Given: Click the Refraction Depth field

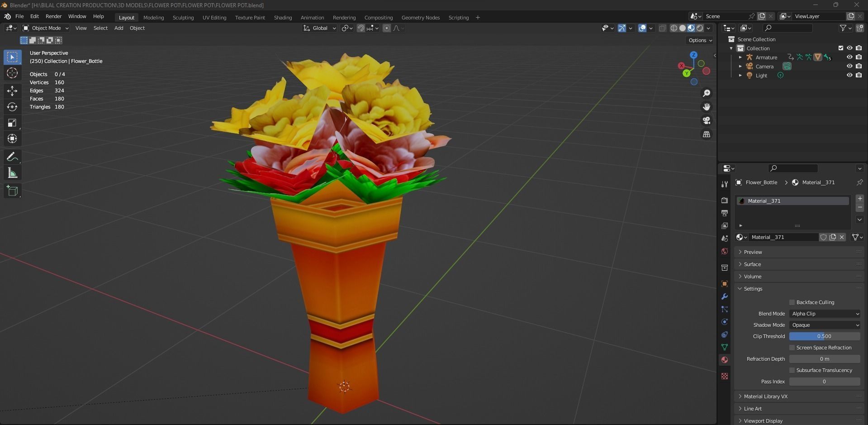Looking at the screenshot, I should coord(825,359).
